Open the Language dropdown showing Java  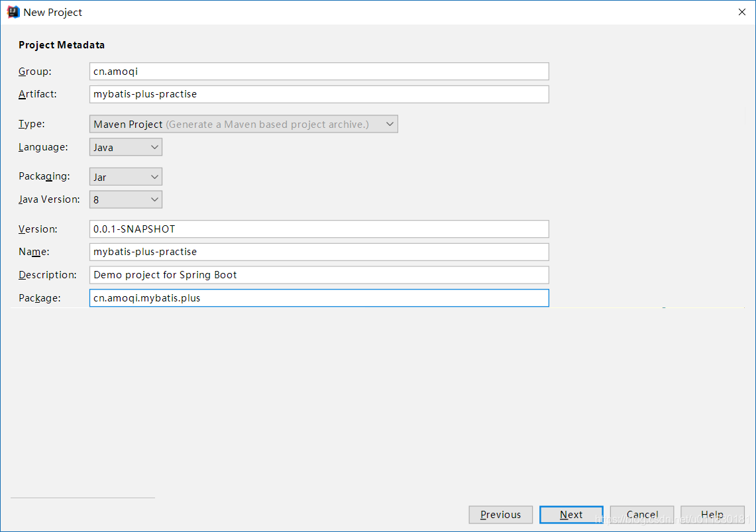[126, 147]
